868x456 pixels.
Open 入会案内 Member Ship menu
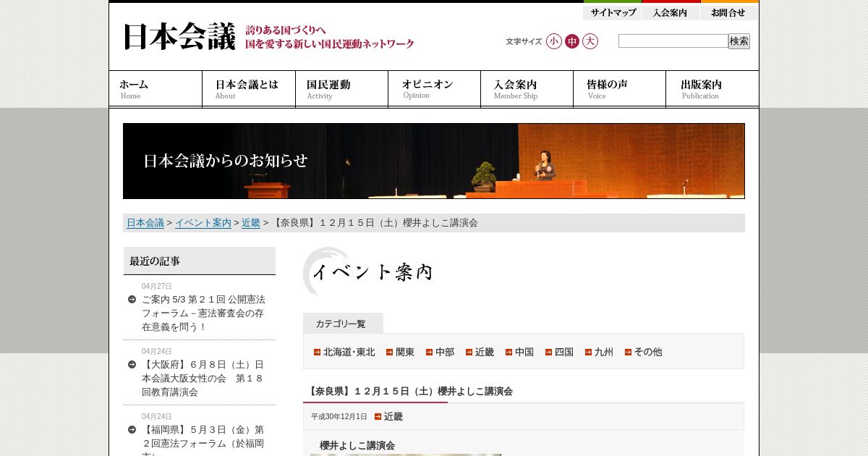[x=527, y=89]
